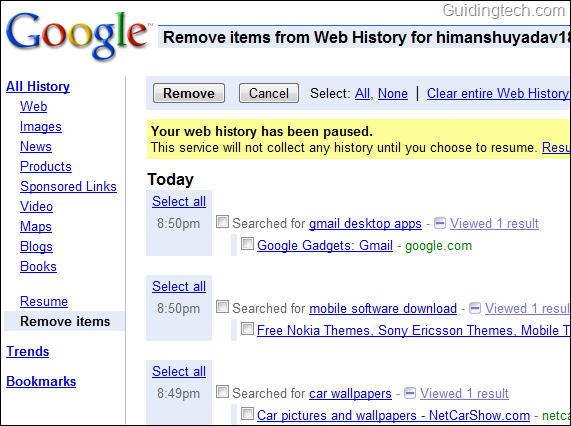
Task: Collapse the mobile software download viewed result icon
Action: click(x=474, y=308)
